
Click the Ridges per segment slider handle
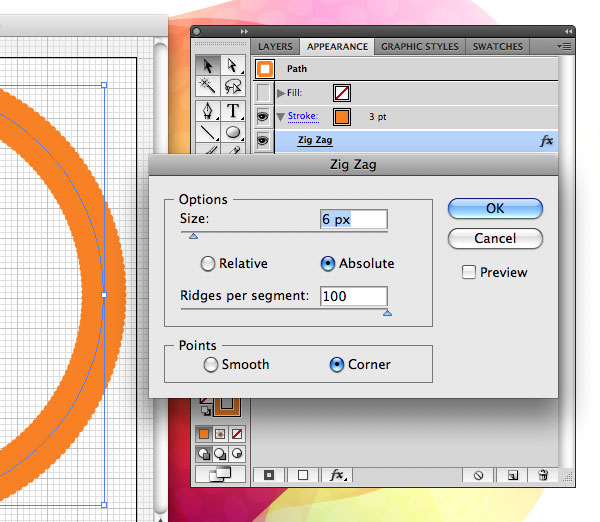coord(387,313)
